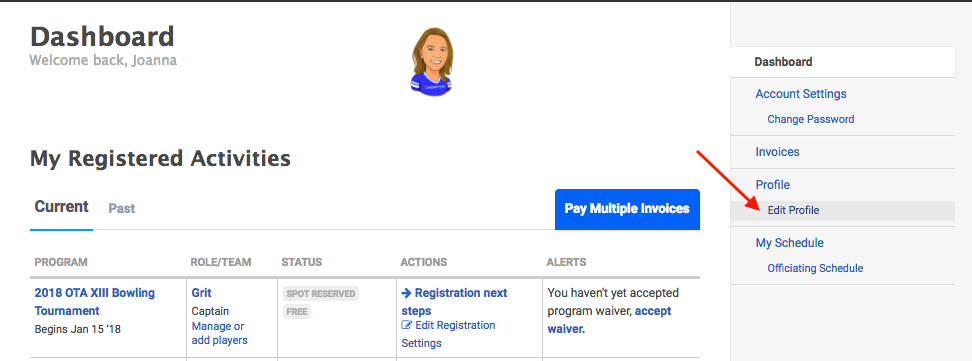Click the accept waiver link
The image size is (972, 361).
point(609,319)
